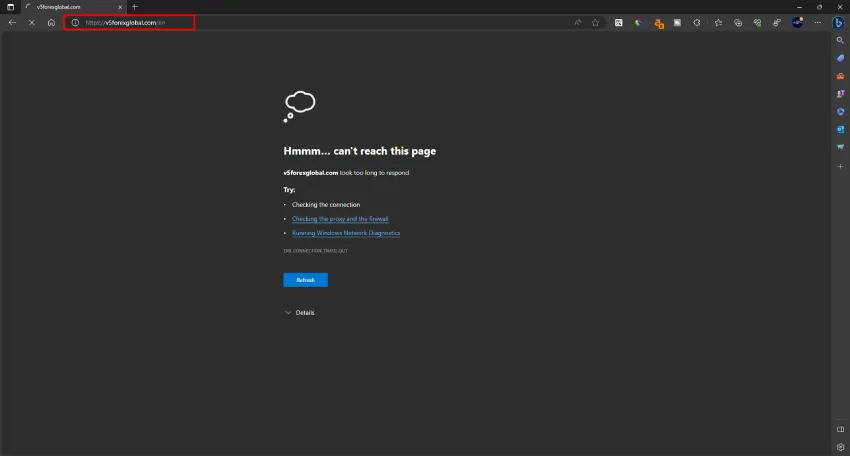Open sidebar paper plane Drop icon

coord(840,147)
